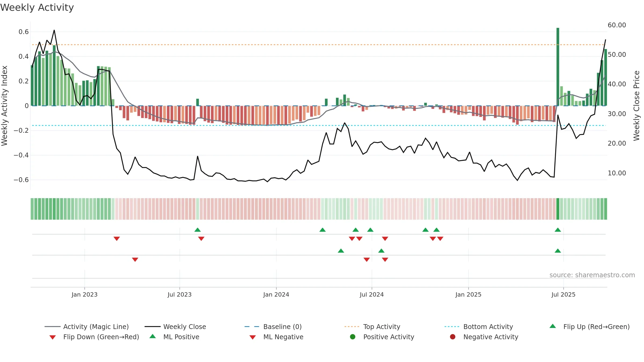This screenshot has width=644, height=362.
Task: Click the Jul 2024 x-axis label
Action: (372, 294)
